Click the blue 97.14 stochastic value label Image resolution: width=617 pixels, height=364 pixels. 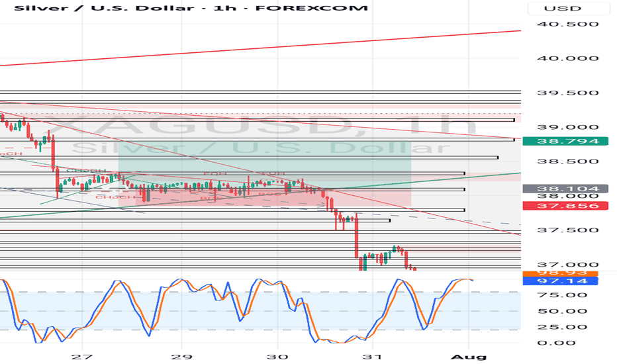pos(560,281)
